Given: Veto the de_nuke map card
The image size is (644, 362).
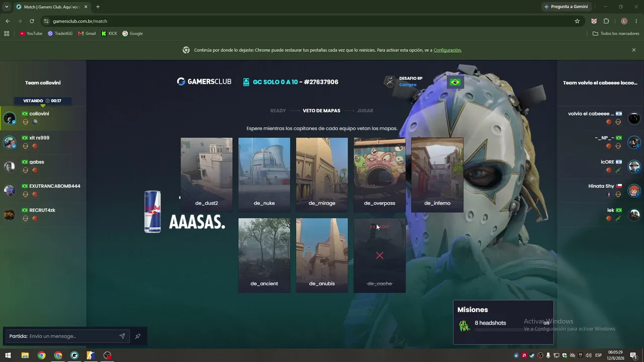Looking at the screenshot, I should click(264, 175).
